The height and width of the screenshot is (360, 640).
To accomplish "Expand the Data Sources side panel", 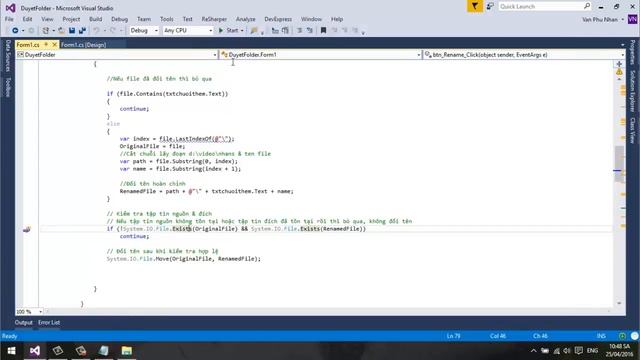I will [8, 56].
